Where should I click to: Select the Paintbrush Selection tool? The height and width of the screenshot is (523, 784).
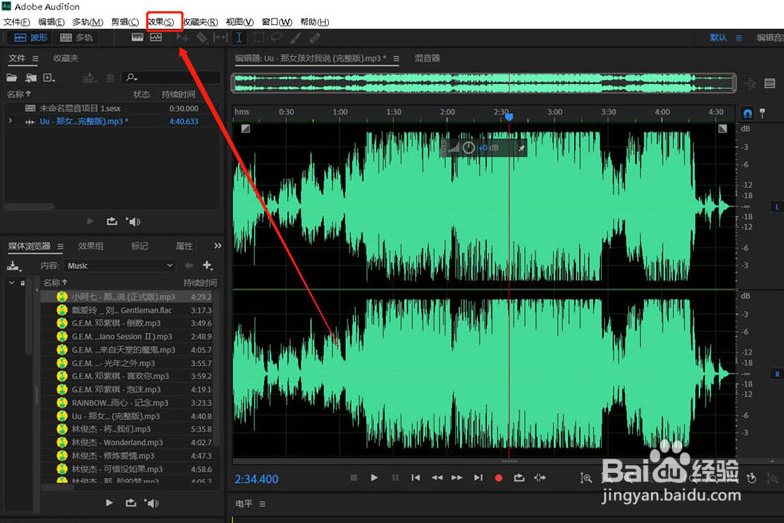(x=296, y=38)
